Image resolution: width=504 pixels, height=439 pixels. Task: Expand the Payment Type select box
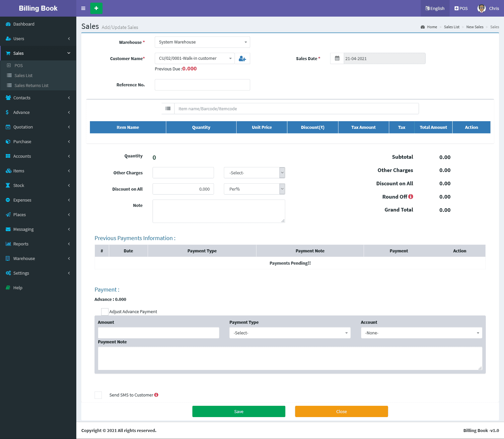pos(290,333)
